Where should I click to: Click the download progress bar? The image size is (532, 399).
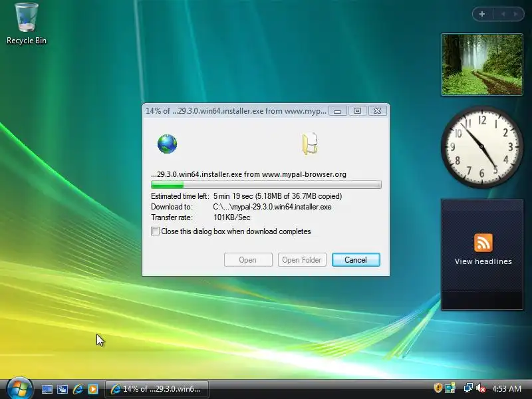(x=266, y=185)
